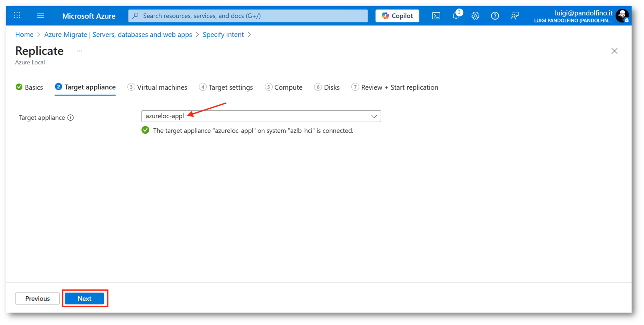This screenshot has height=325, width=644.
Task: Click the Next button
Action: (84, 298)
